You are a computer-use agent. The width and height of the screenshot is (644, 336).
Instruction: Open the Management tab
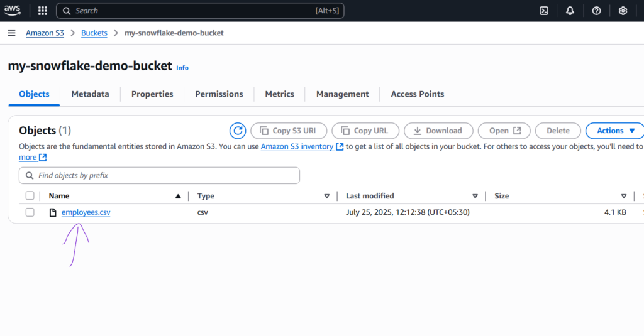pos(343,94)
